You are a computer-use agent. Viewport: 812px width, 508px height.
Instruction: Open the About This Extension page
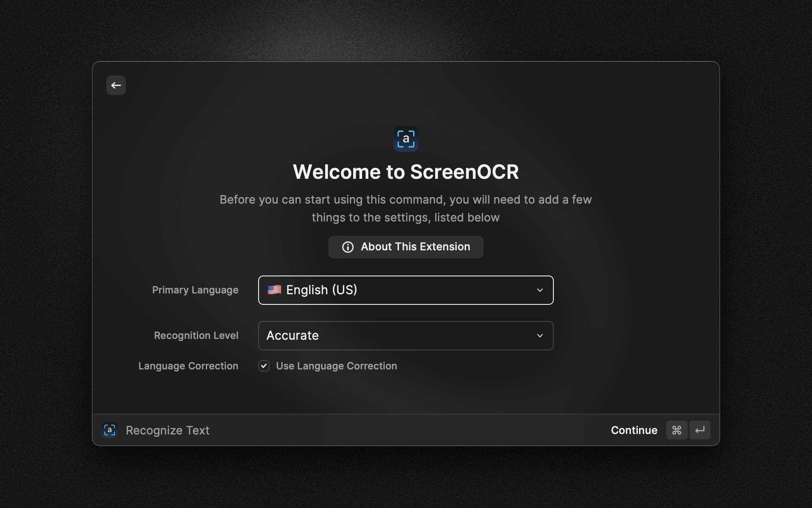[406, 246]
